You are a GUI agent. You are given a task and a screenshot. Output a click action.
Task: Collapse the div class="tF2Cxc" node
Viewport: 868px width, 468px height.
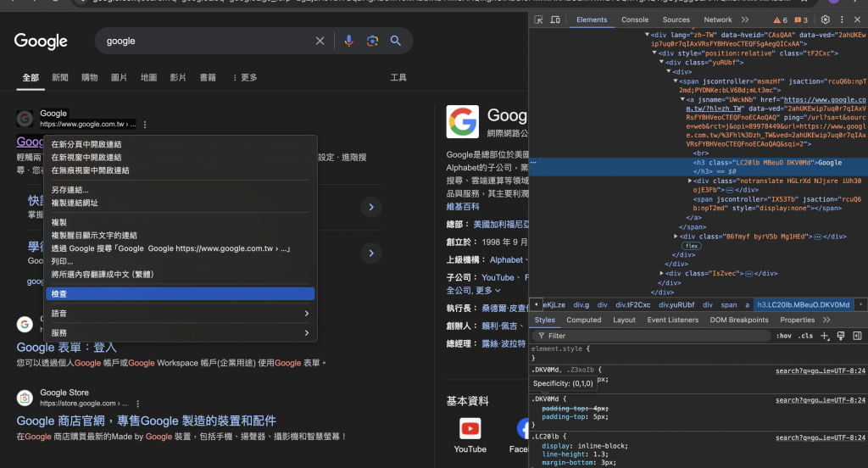point(654,53)
